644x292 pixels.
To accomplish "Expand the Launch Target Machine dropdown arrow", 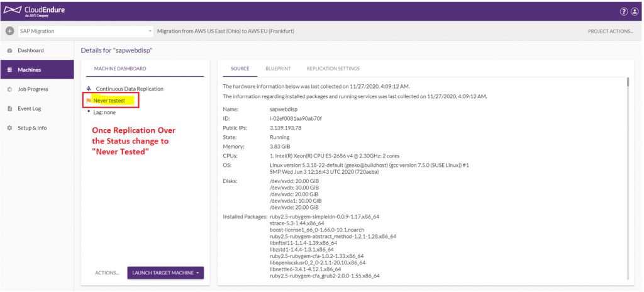I will coord(197,273).
